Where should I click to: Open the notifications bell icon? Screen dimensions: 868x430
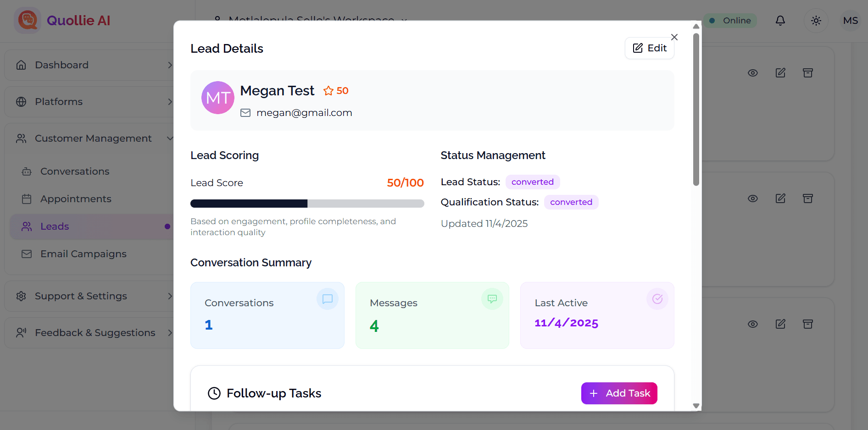point(780,20)
